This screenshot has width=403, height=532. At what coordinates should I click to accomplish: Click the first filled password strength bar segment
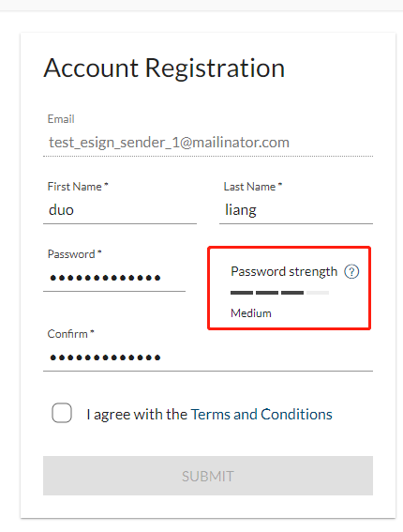242,293
